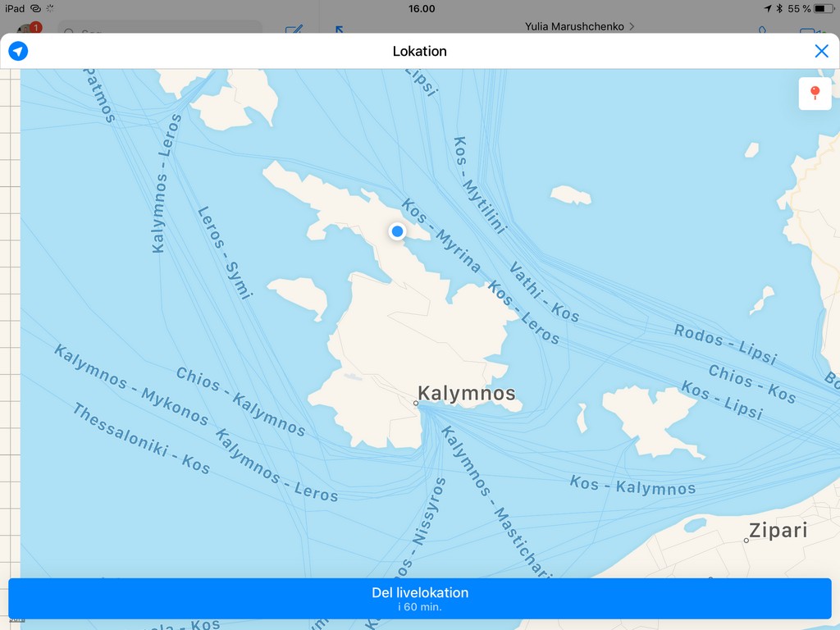Tap the Kos - Leros route label
840x630 pixels.
[523, 313]
